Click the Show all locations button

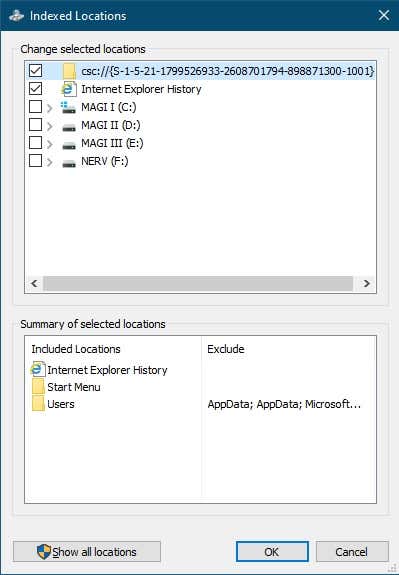[x=87, y=552]
